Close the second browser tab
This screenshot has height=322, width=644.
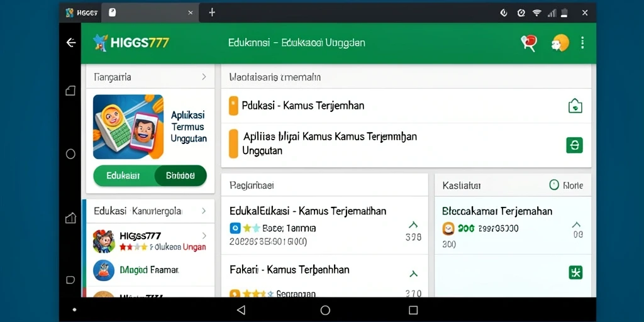[190, 13]
